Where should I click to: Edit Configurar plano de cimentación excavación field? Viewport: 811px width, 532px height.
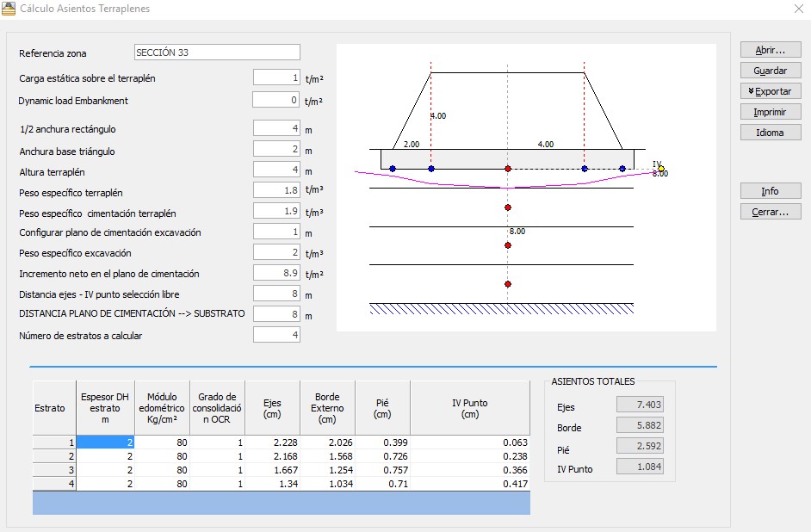pyautogui.click(x=276, y=232)
